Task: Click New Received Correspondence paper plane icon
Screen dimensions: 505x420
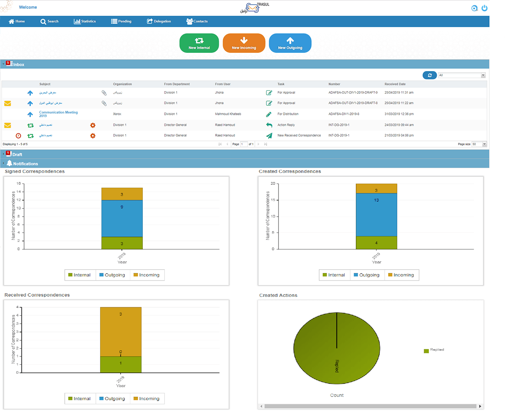Action: [269, 135]
